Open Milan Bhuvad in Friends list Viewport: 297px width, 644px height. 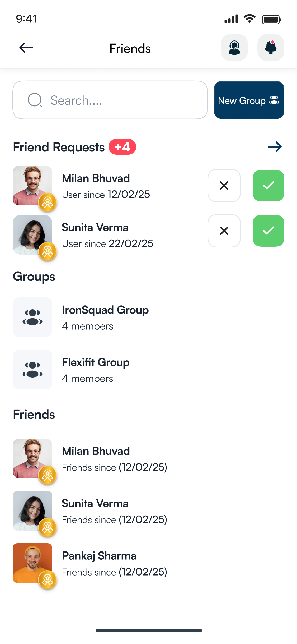point(96,458)
